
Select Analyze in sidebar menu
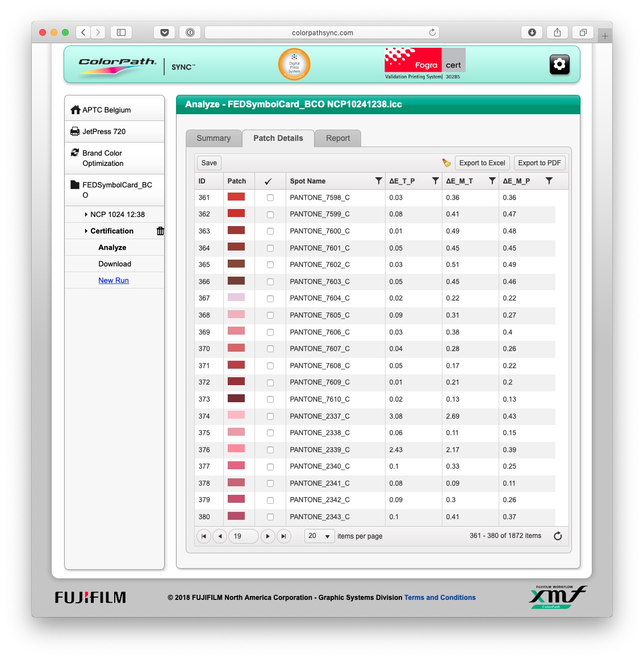[x=112, y=248]
